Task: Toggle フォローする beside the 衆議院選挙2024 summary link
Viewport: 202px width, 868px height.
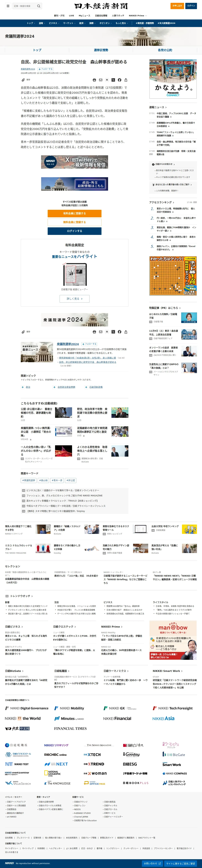Action: pyautogui.click(x=89, y=344)
